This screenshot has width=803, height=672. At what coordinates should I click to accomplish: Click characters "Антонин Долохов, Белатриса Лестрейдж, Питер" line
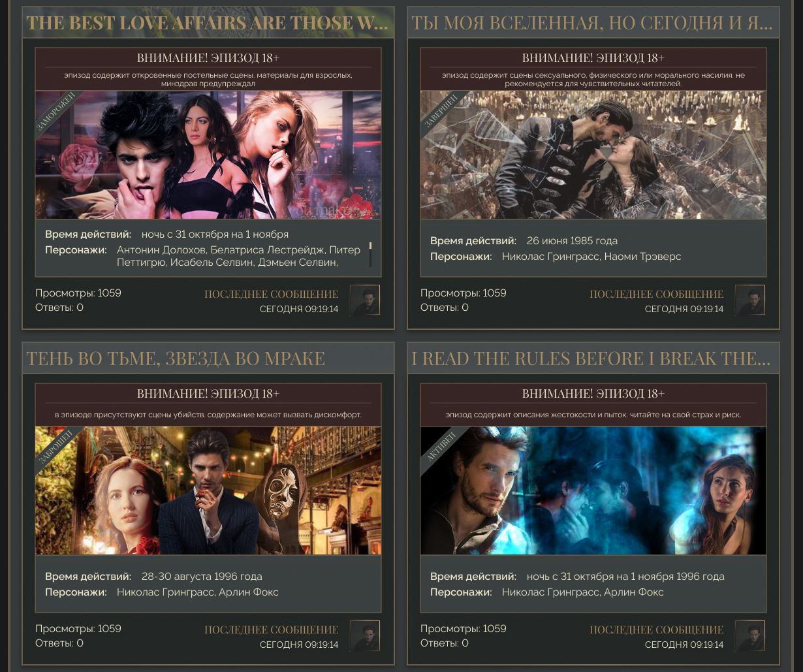point(238,249)
